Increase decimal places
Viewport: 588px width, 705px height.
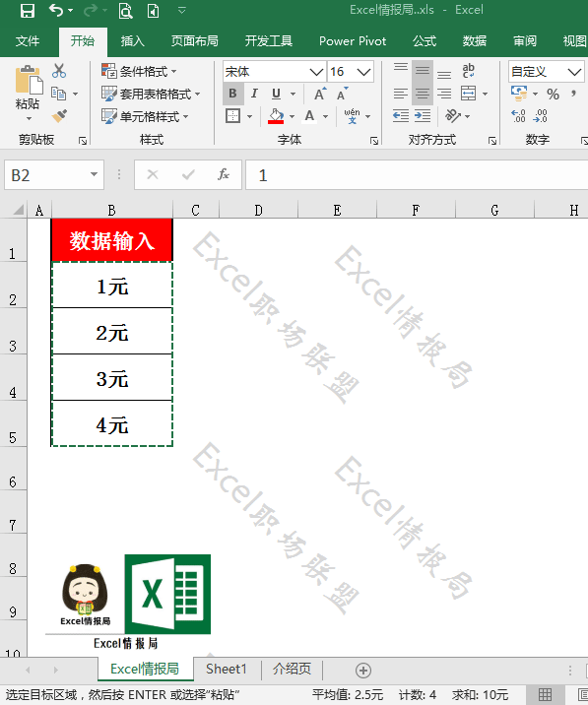(519, 116)
